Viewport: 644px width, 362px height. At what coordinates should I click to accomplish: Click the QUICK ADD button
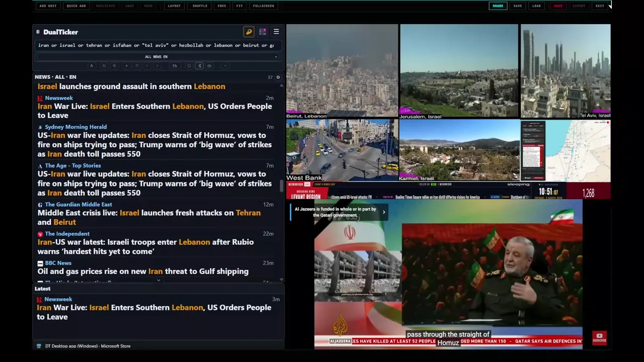[76, 6]
